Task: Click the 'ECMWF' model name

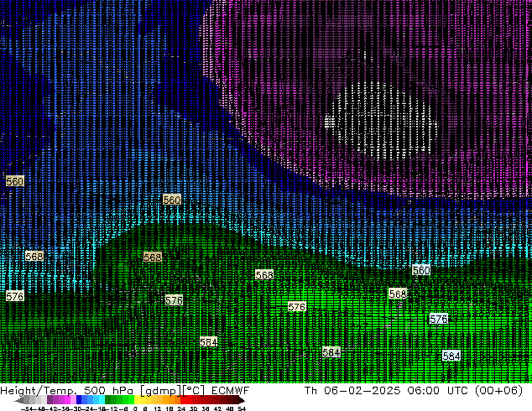Action: pos(231,390)
